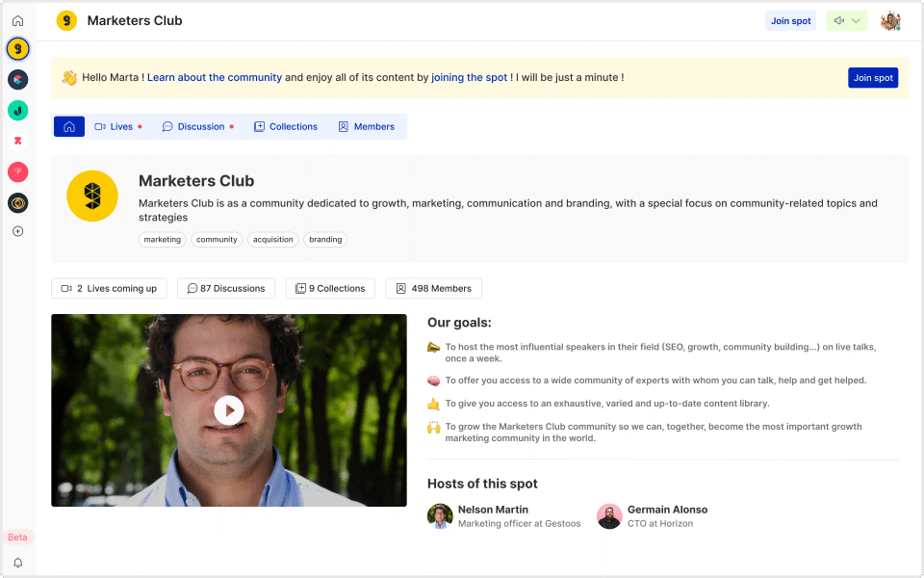Screen dimensions: 924x578
Task: Select the branding tag
Action: [325, 240]
